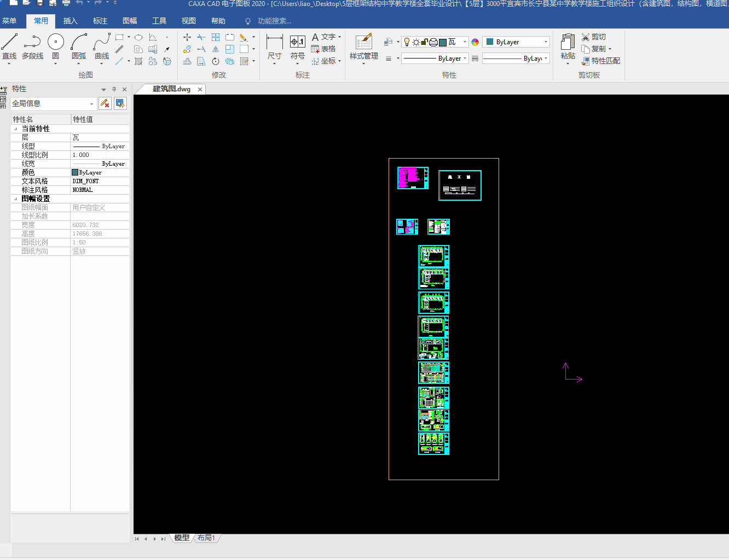Click the print icon in quick access bar
Image resolution: width=729 pixels, height=560 pixels.
click(x=66, y=3)
